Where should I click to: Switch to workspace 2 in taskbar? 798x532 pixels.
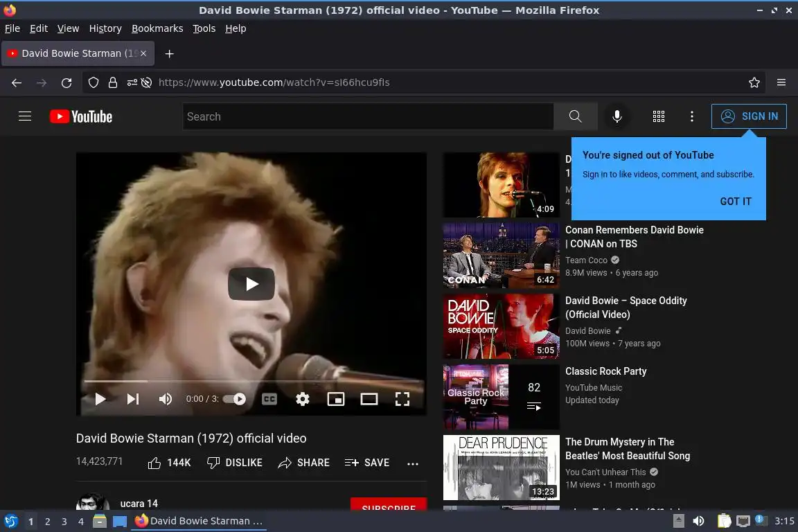[47, 522]
